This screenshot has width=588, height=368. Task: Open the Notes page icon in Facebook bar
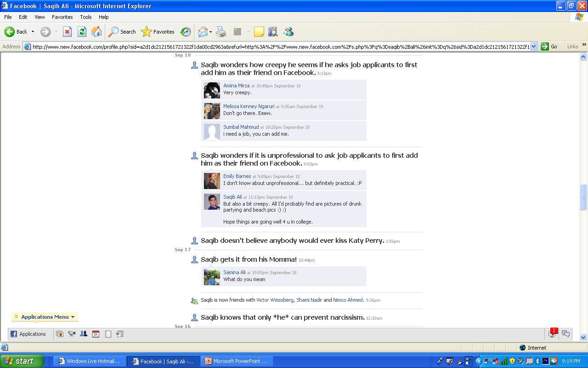(108, 334)
